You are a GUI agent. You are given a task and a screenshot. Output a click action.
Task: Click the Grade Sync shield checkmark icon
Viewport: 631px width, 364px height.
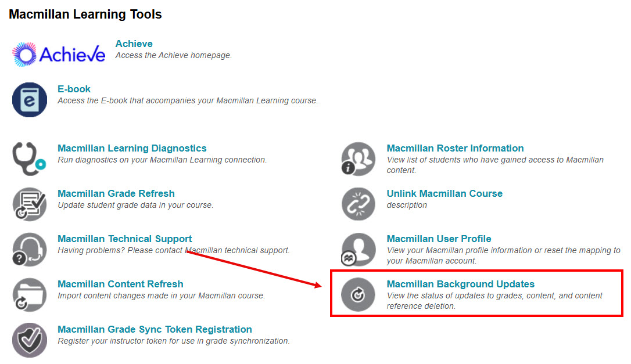pos(29,340)
